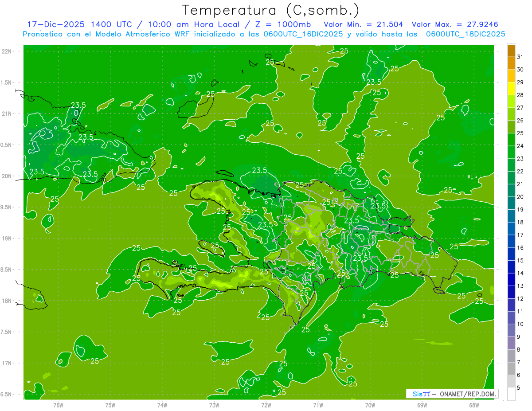Click the gray color bar segment between 6 and 7

pos(511,369)
